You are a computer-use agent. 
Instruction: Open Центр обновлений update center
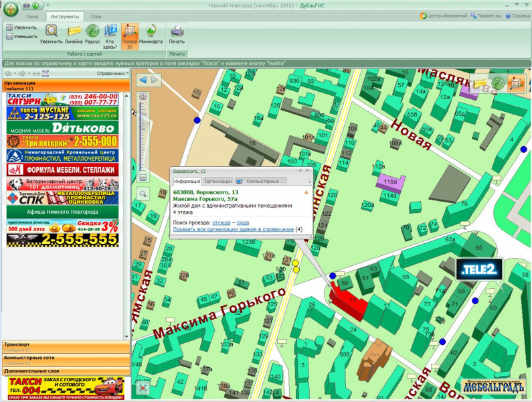(x=444, y=16)
